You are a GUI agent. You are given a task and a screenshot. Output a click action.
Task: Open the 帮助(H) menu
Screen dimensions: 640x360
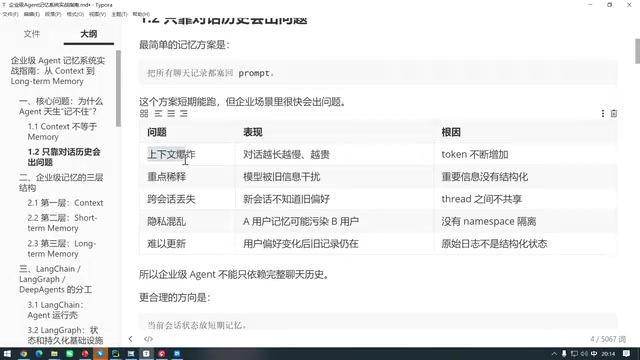141,14
